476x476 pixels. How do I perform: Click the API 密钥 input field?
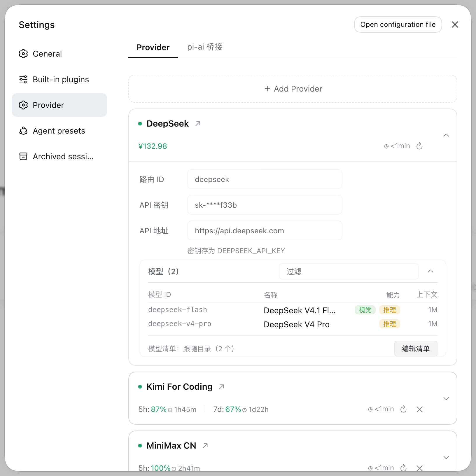[265, 205]
